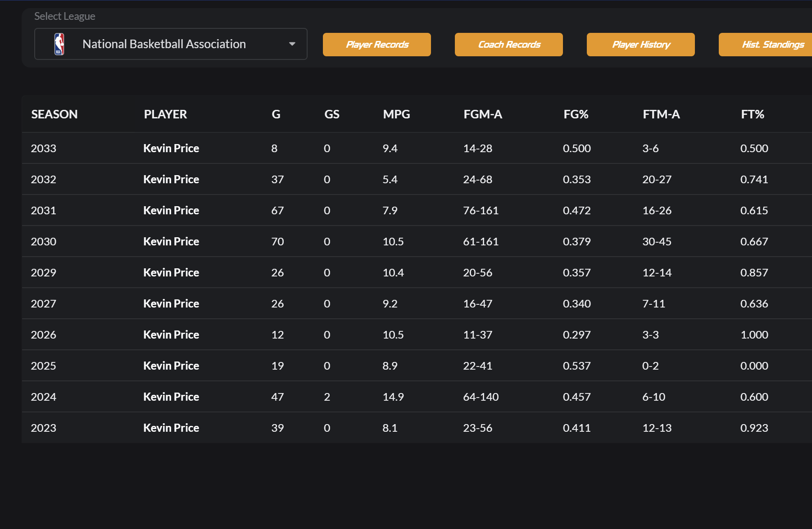This screenshot has width=812, height=529.
Task: Select Kevin Price in 2033 row
Action: tap(171, 149)
